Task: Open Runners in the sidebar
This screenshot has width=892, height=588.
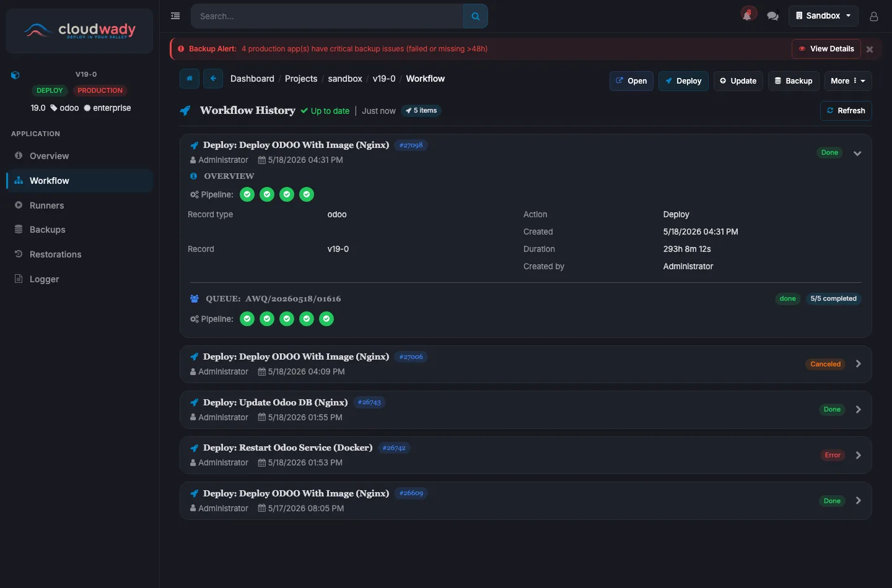Action: tap(79, 205)
